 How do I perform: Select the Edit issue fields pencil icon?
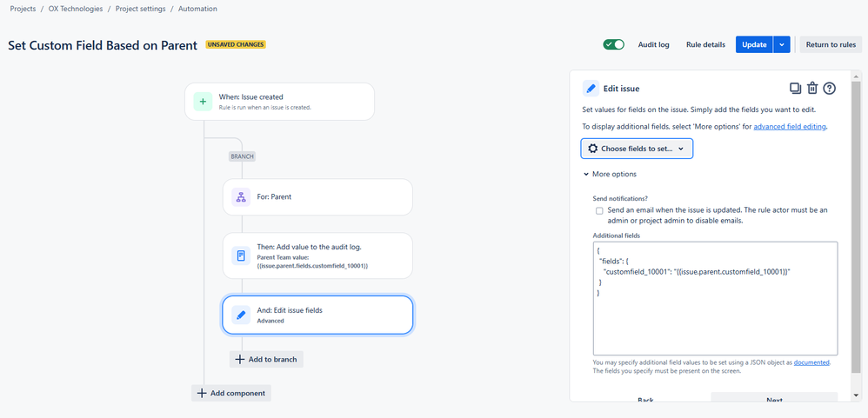[x=241, y=315]
